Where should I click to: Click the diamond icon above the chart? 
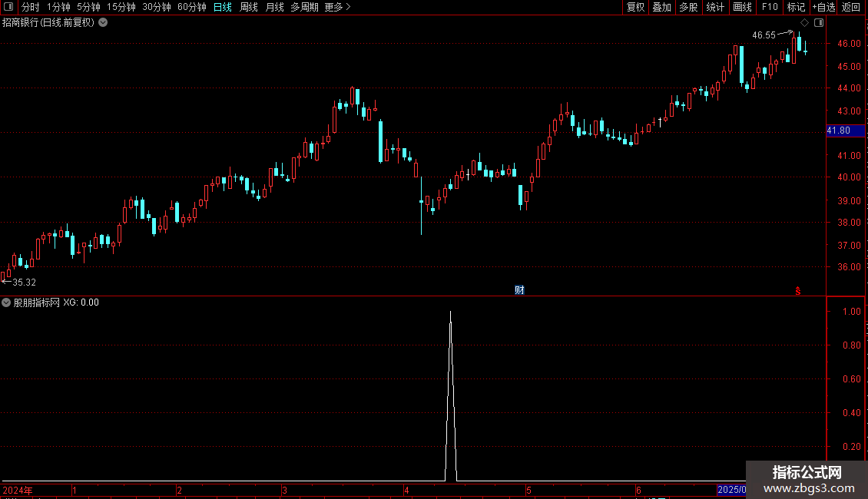(804, 23)
